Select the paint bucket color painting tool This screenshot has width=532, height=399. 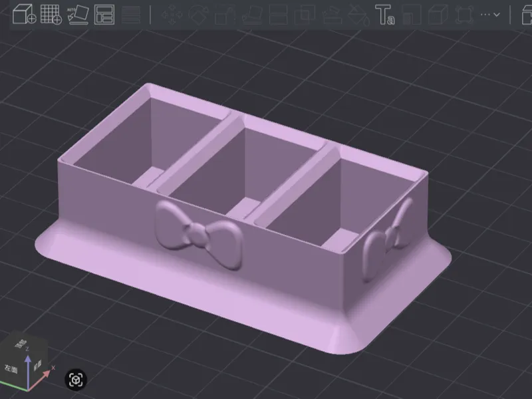point(358,15)
